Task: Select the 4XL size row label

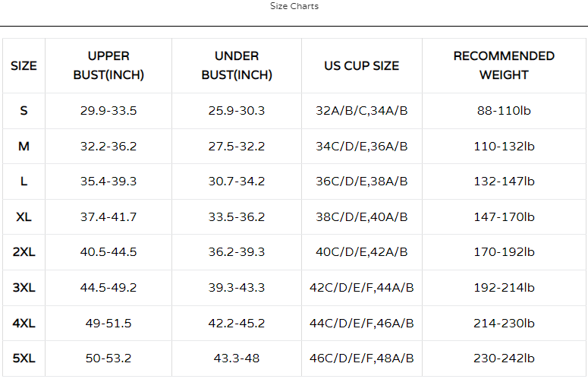Action: (x=24, y=323)
